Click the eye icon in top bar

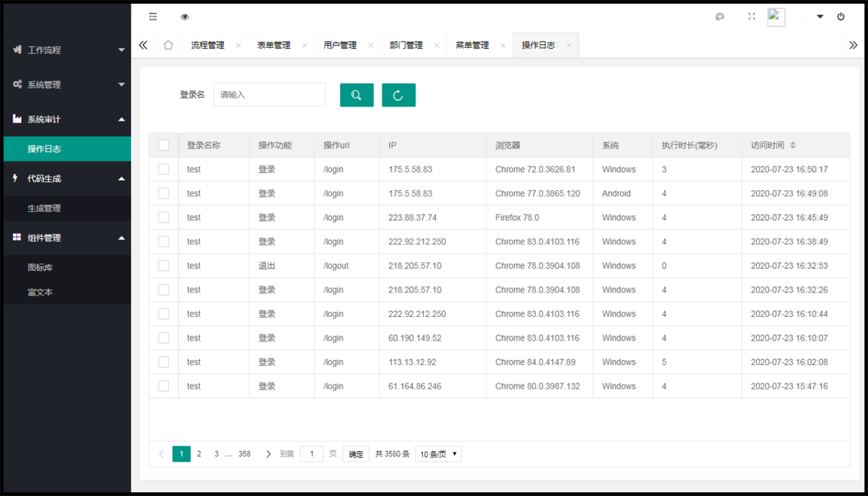coord(185,17)
